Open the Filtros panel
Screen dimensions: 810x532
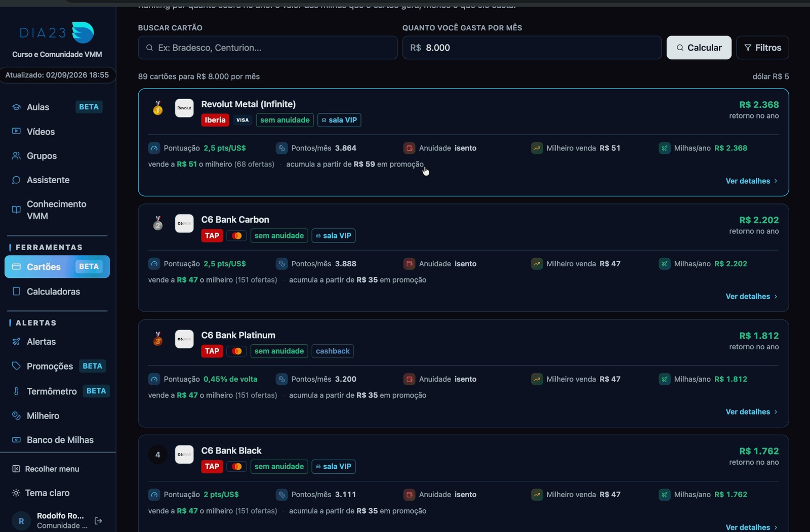point(762,48)
